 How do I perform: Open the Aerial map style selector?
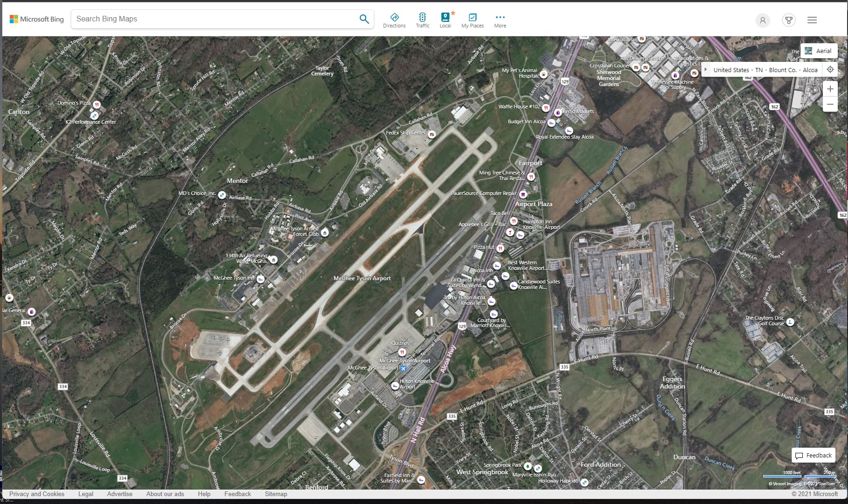click(x=819, y=51)
